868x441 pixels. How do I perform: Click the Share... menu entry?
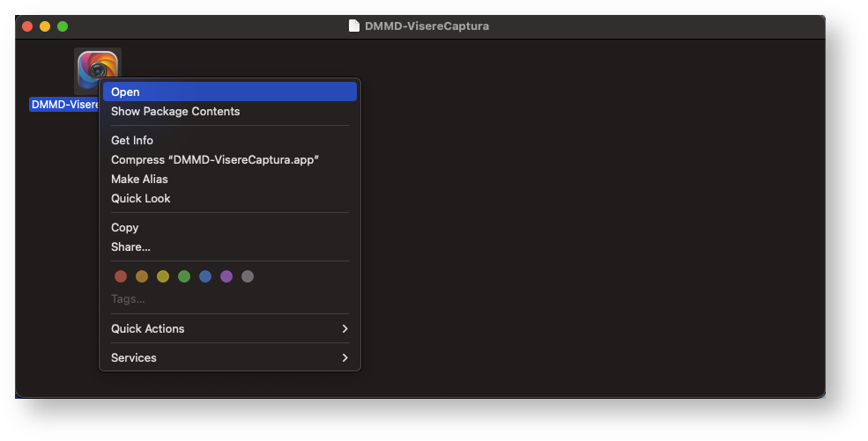point(130,247)
